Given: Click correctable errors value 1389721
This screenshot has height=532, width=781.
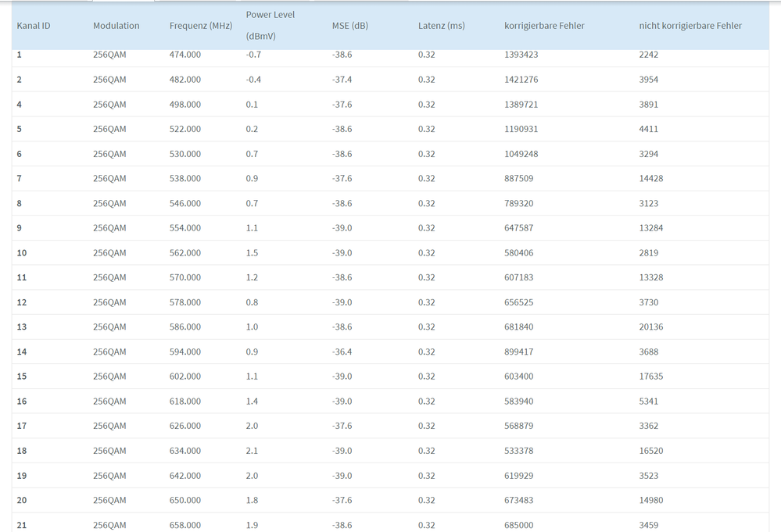Looking at the screenshot, I should (x=521, y=105).
